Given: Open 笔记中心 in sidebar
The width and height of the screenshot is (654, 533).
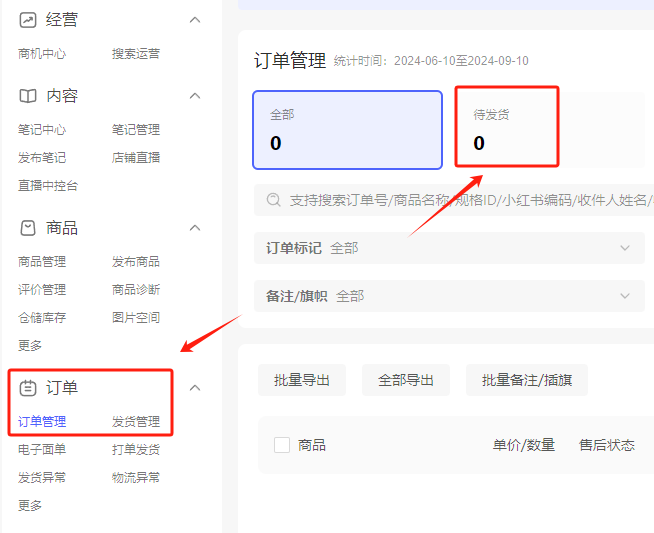Looking at the screenshot, I should point(42,130).
